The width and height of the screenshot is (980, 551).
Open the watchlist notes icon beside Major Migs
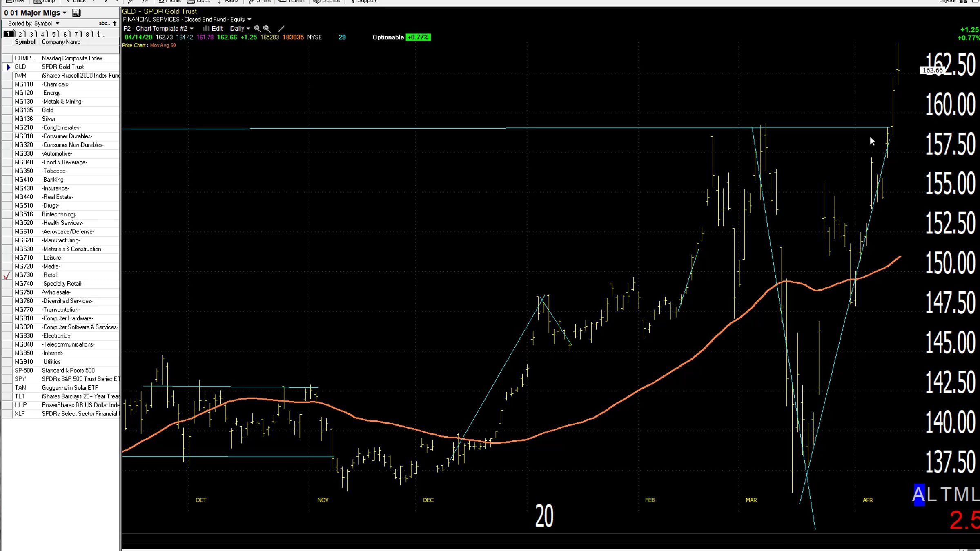click(x=76, y=13)
